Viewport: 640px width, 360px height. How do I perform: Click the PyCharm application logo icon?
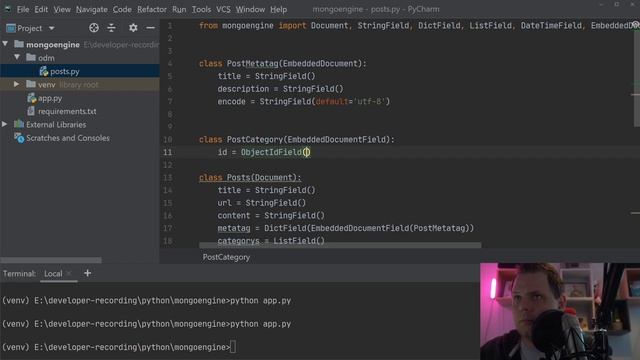point(7,9)
